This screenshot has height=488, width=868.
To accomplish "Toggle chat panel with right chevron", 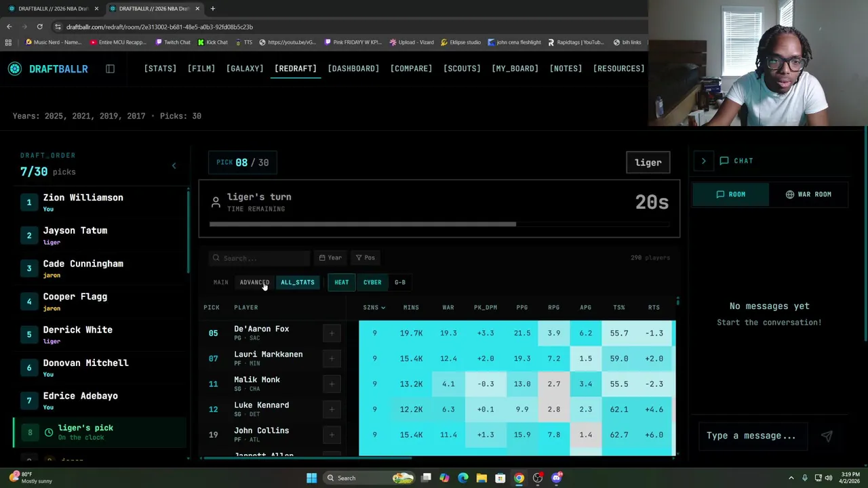I will pos(703,161).
